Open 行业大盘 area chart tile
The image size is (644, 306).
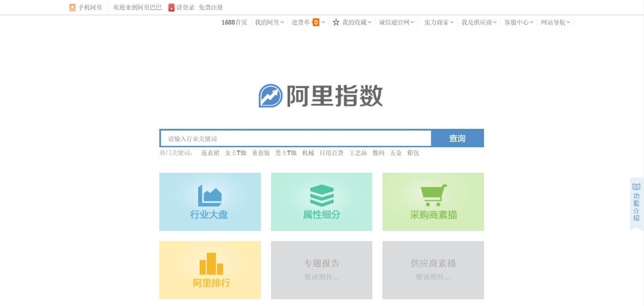[210, 202]
